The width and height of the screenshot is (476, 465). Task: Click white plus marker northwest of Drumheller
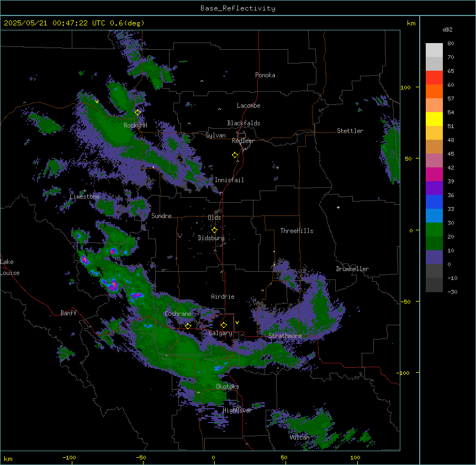click(338, 207)
